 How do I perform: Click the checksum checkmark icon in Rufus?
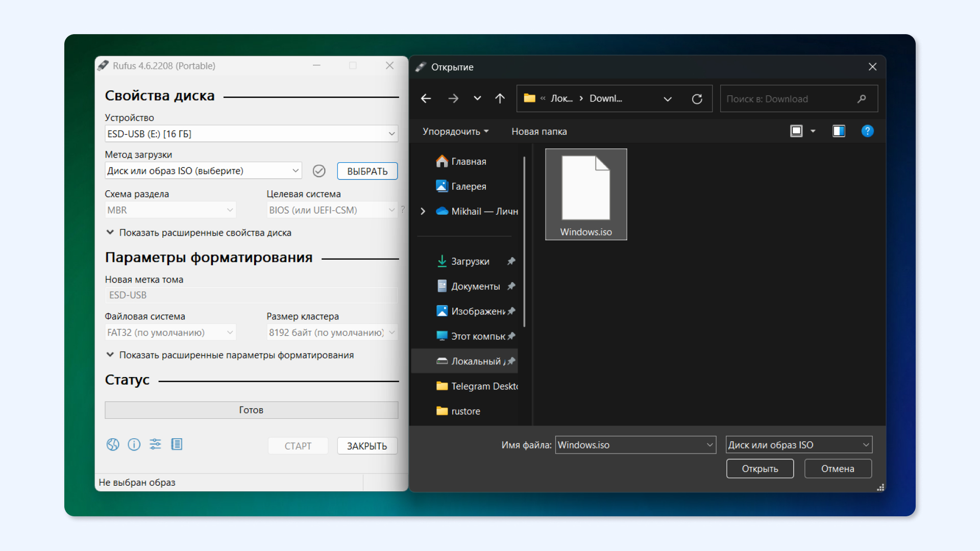(319, 171)
